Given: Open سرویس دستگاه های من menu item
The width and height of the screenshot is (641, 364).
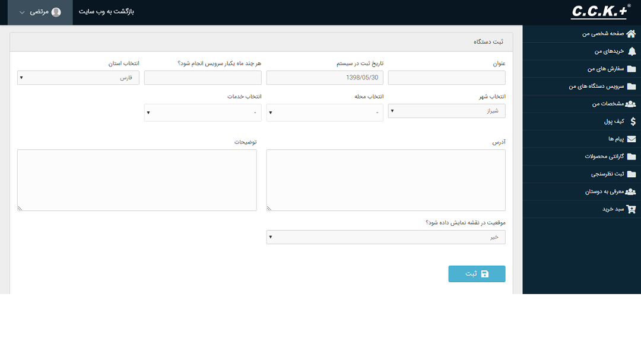Looking at the screenshot, I should [582, 86].
